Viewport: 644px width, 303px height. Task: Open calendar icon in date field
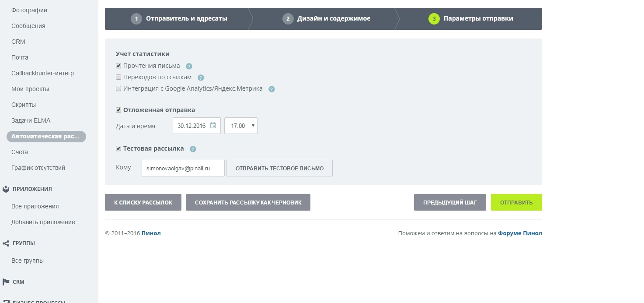click(213, 126)
